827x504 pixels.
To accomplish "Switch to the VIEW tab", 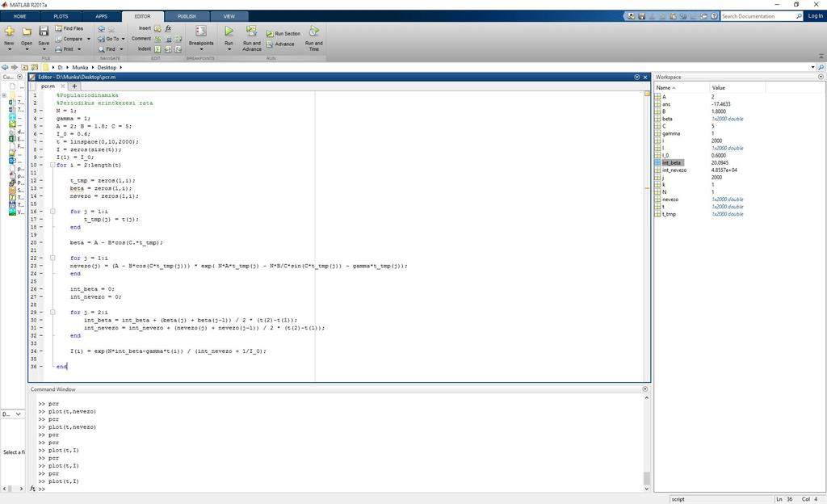I will (x=229, y=16).
